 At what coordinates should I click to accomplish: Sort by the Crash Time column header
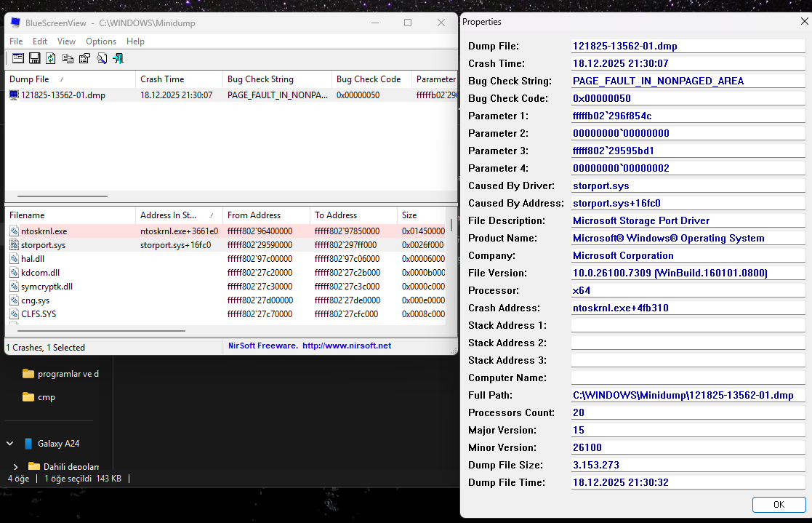pos(179,79)
